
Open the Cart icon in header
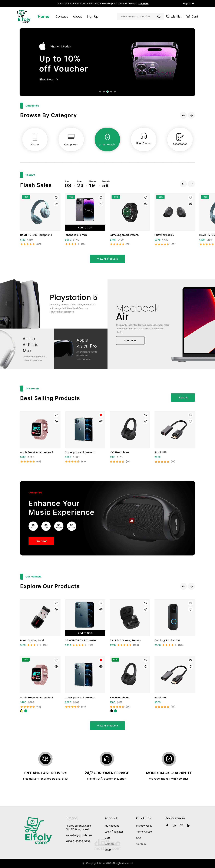point(188,16)
